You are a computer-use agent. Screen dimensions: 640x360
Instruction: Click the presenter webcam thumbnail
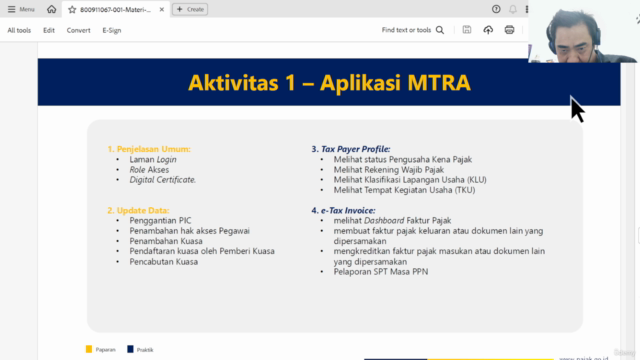coord(584,31)
